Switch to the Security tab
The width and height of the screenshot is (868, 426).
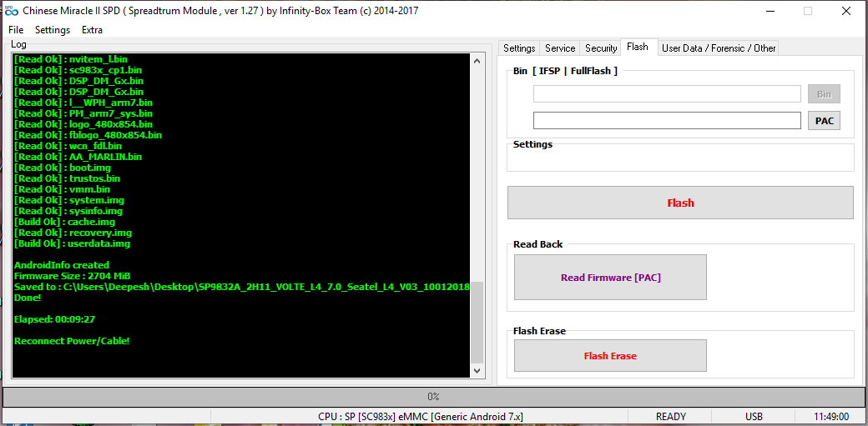click(601, 48)
